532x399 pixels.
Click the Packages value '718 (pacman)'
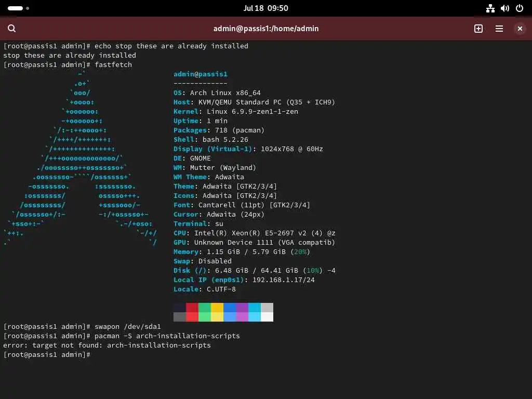(240, 130)
